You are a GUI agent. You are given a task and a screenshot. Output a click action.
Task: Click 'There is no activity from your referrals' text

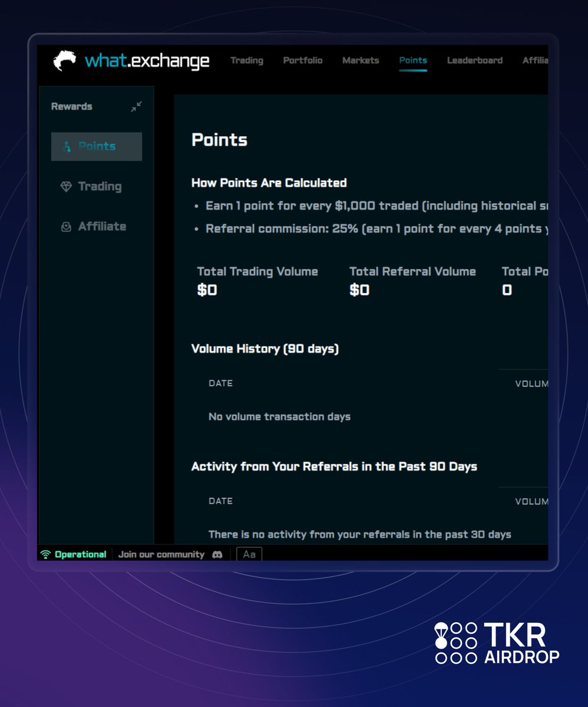[359, 535]
